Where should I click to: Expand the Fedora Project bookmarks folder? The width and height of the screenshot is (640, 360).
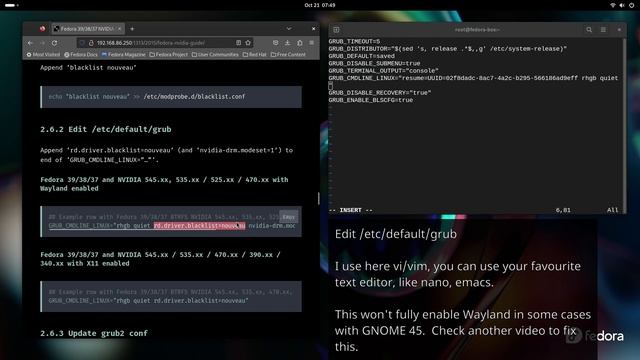pyautogui.click(x=169, y=54)
